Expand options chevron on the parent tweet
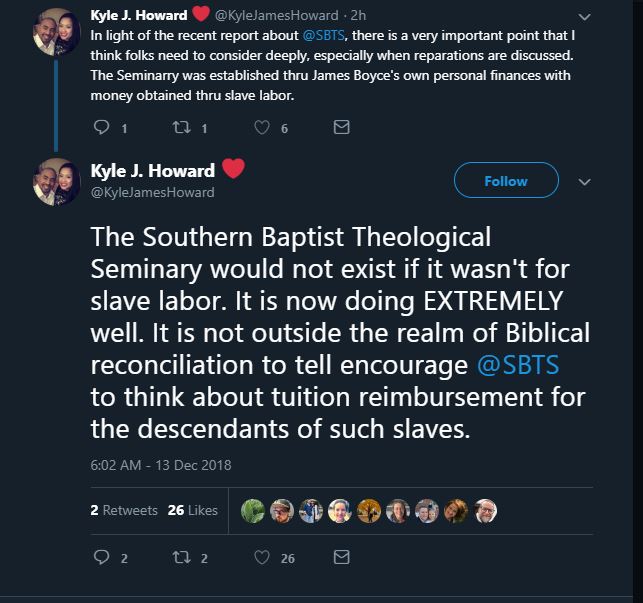This screenshot has height=603, width=643. (x=586, y=17)
